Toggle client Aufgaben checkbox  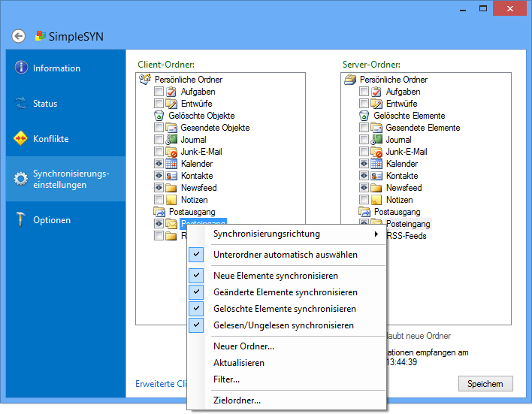159,91
